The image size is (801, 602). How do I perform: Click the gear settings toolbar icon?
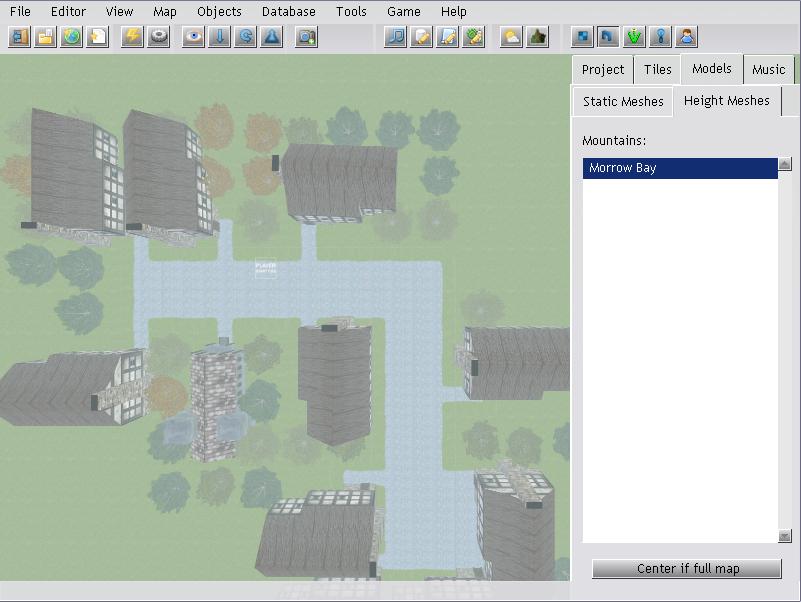coord(158,37)
